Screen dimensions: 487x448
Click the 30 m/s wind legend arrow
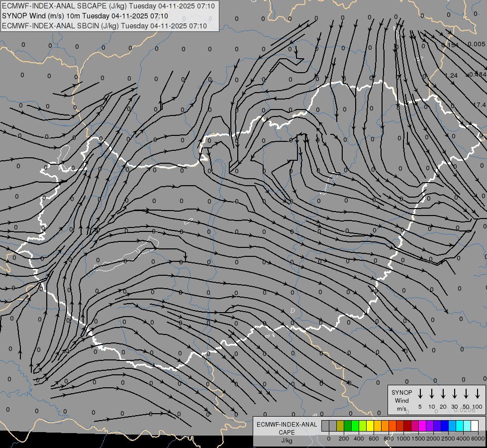455,393
